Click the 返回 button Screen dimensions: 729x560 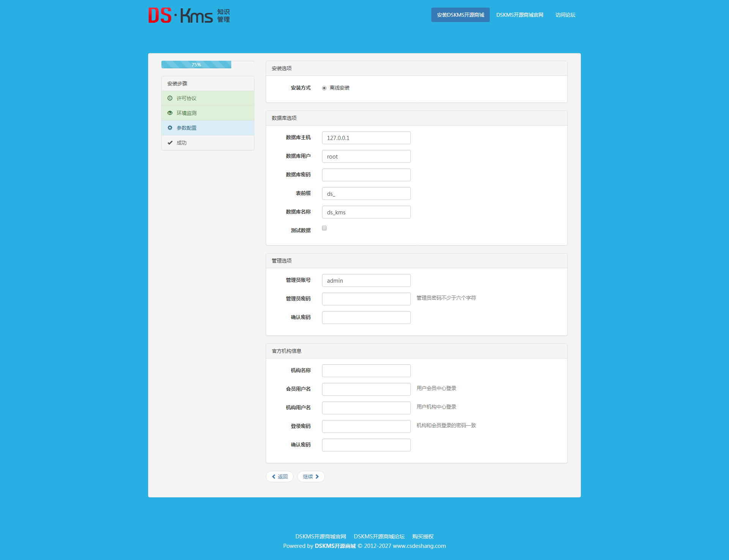pos(279,477)
